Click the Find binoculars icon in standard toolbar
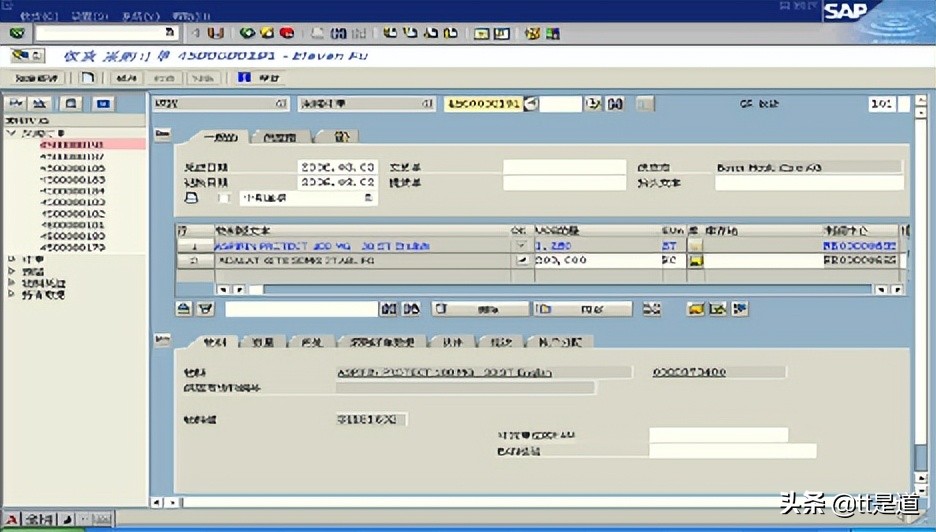This screenshot has height=532, width=936. click(338, 33)
